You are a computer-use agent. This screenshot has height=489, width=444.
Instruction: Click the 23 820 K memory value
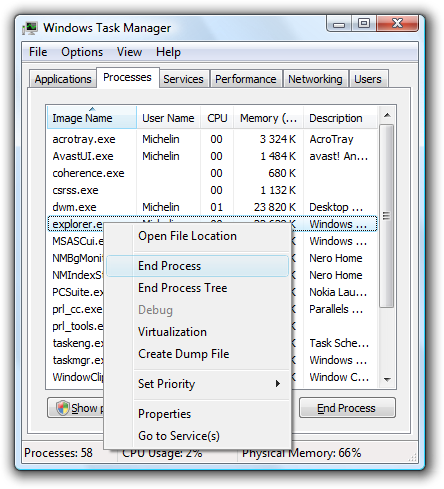[275, 207]
